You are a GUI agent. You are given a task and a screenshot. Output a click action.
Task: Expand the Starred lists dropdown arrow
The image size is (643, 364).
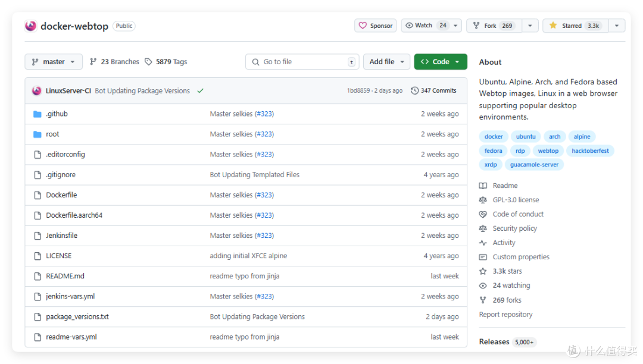(617, 26)
